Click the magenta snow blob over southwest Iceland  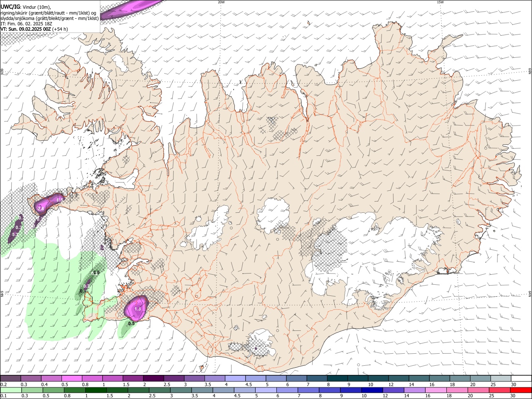coord(136,308)
